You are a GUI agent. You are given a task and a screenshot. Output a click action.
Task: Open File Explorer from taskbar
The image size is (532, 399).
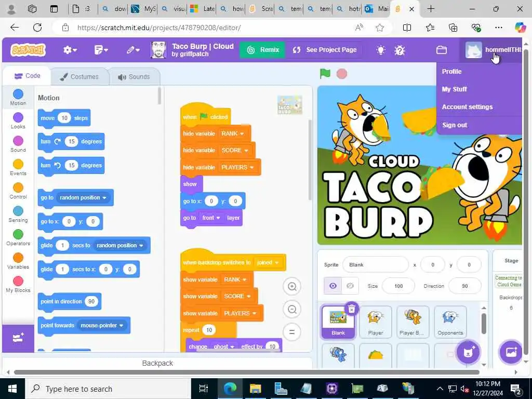255,389
